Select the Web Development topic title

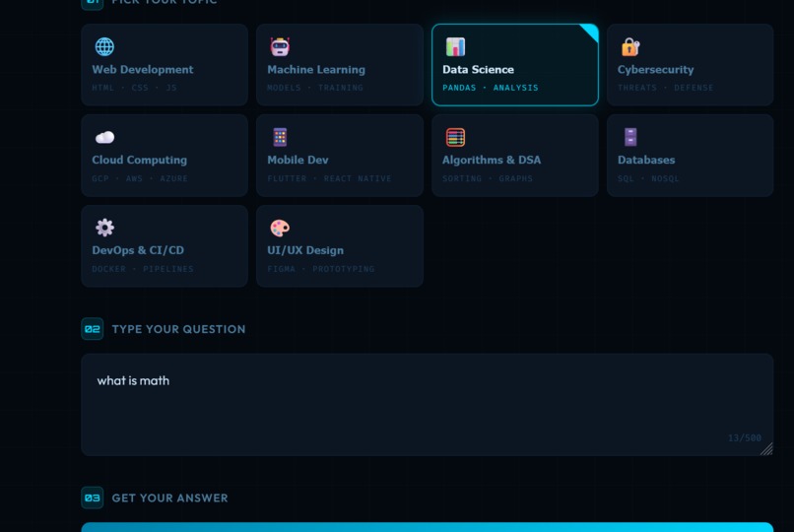point(142,69)
